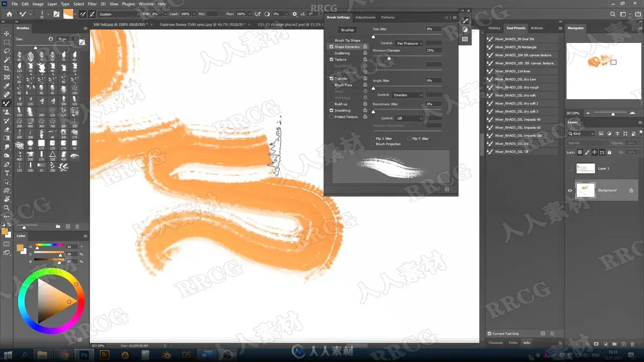Click the Minimum Diameter percentage field
The height and width of the screenshot is (362, 644).
pos(433,50)
